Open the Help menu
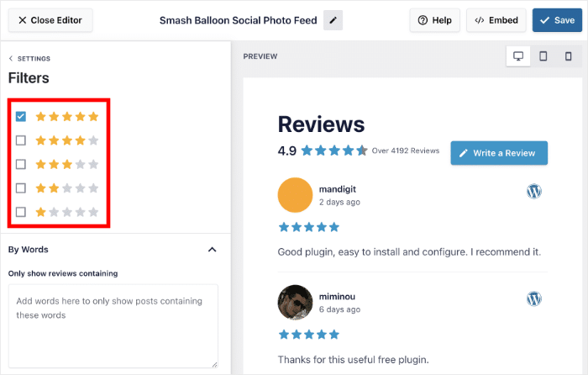The width and height of the screenshot is (588, 375). (434, 20)
